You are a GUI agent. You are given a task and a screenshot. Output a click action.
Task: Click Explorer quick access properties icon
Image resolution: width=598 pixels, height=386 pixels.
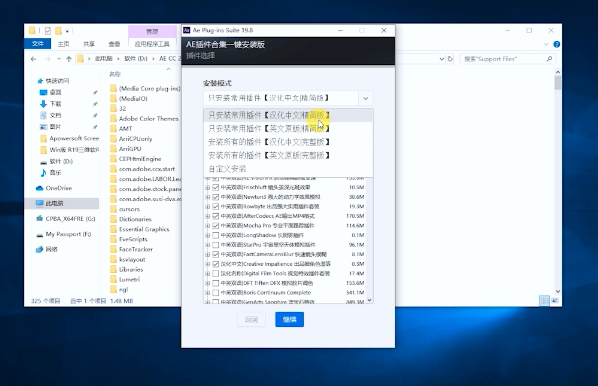tap(48, 31)
